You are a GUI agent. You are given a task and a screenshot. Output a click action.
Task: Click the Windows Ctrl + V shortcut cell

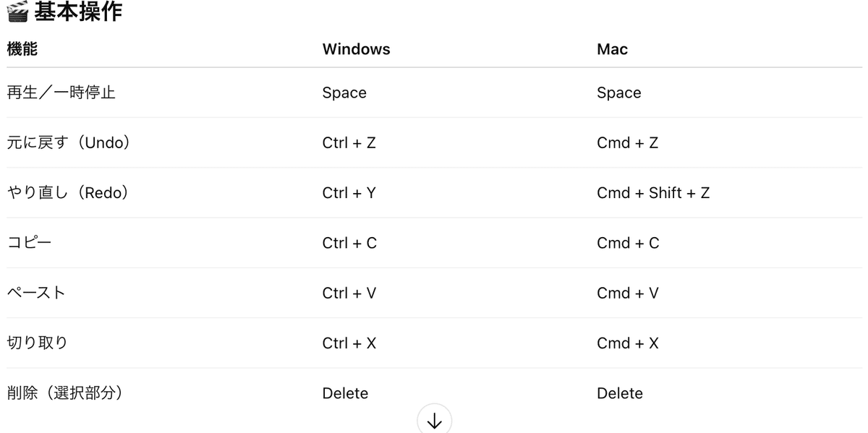(349, 293)
